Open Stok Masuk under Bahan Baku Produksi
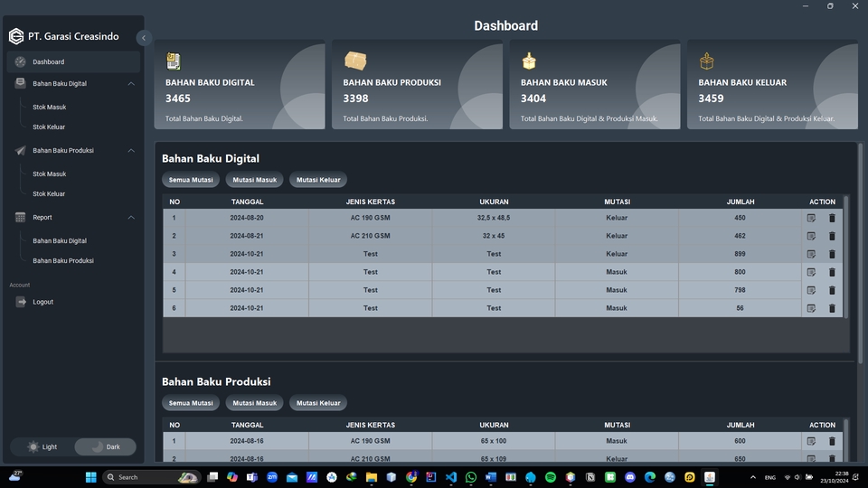868x488 pixels. (x=49, y=174)
